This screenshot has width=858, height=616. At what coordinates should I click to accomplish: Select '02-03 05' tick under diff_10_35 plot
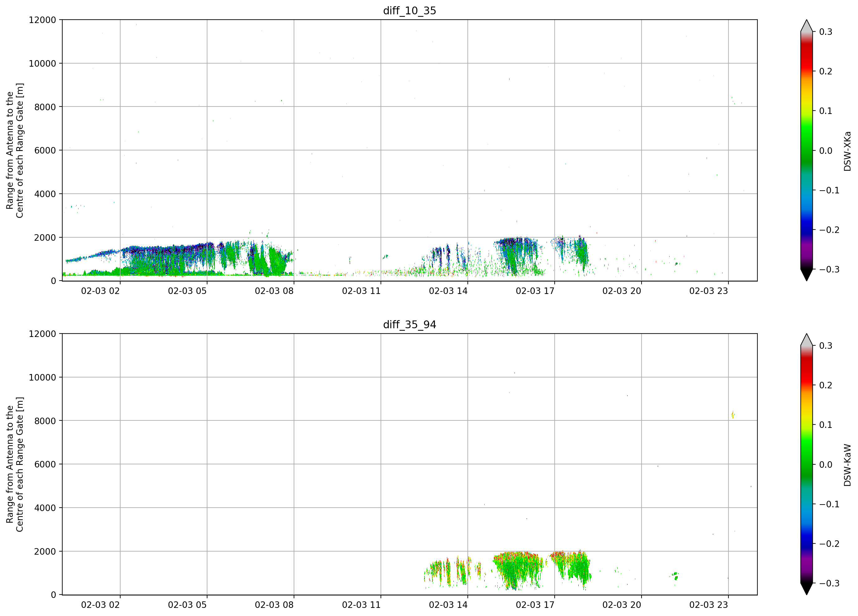(187, 291)
